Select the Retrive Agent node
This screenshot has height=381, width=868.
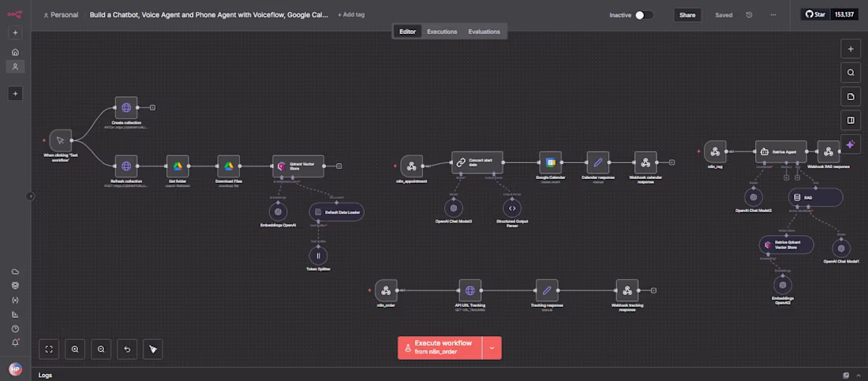pos(781,151)
